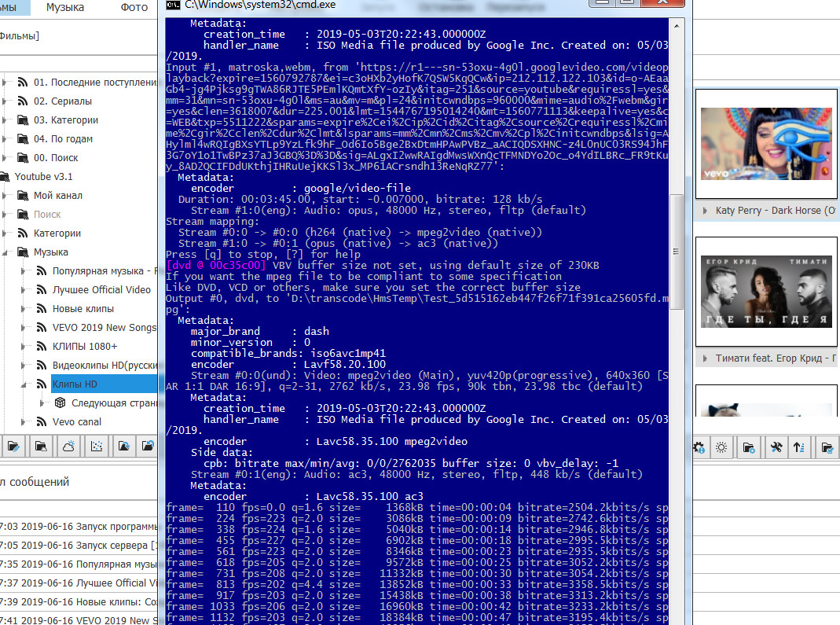Select Лучшее Official Video feed
This screenshot has width=840, height=625.
(101, 290)
